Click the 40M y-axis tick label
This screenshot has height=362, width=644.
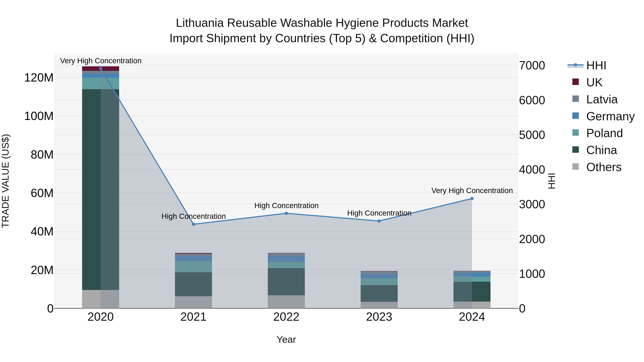coord(42,232)
